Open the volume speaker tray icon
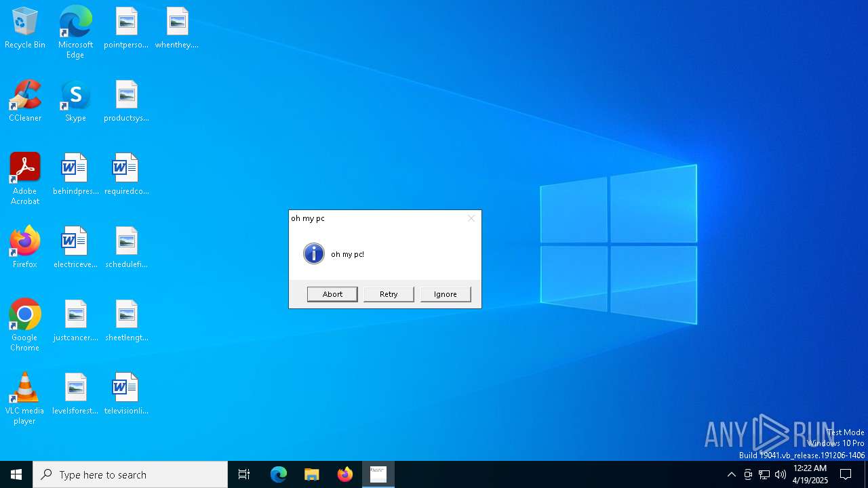 point(781,474)
